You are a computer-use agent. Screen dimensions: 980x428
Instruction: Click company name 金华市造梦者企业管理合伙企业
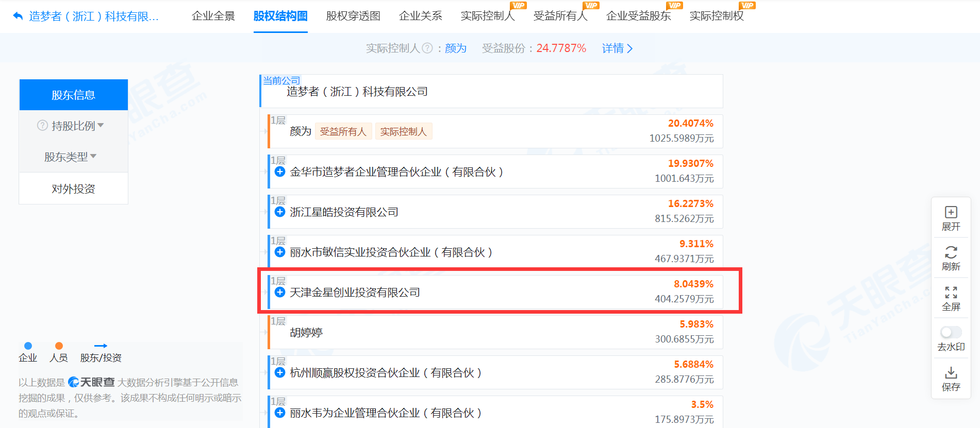pyautogui.click(x=396, y=172)
